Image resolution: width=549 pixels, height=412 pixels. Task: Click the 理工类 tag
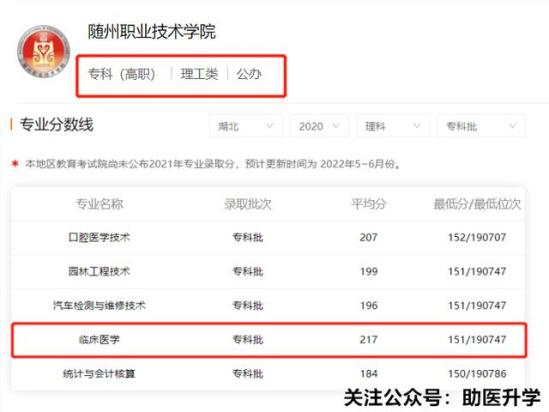(x=199, y=74)
